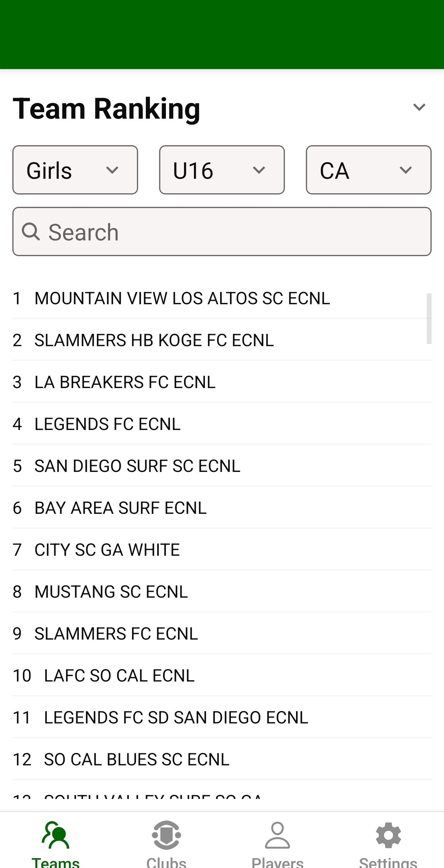Open Bay Area Surf ECNL team
This screenshot has width=444, height=868.
(120, 508)
